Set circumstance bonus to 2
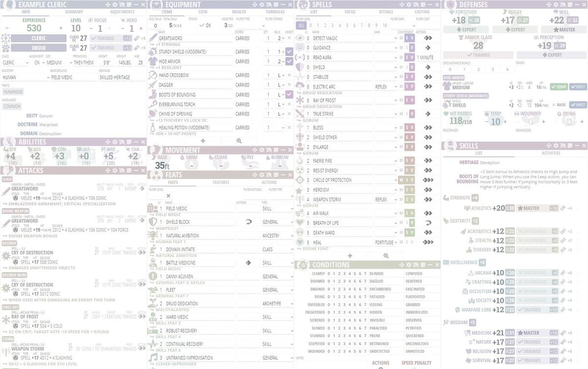This screenshot has width=588, height=369. click(x=479, y=69)
